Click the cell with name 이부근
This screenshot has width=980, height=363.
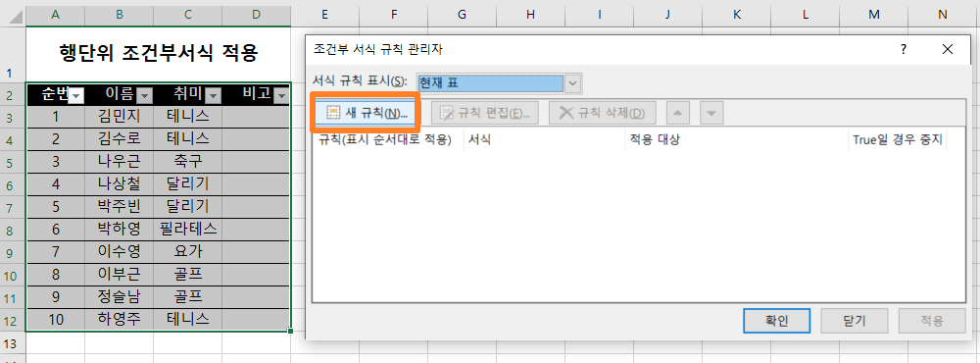[119, 274]
